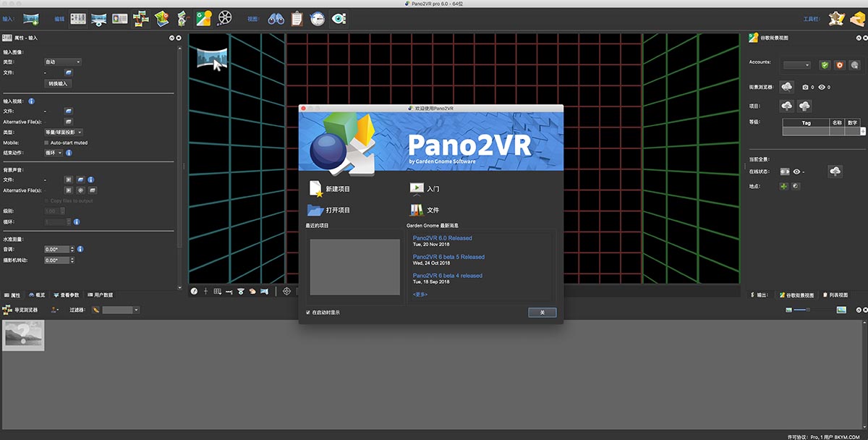
Task: Open the tour browser linked-photos icon
Action: click(x=141, y=18)
